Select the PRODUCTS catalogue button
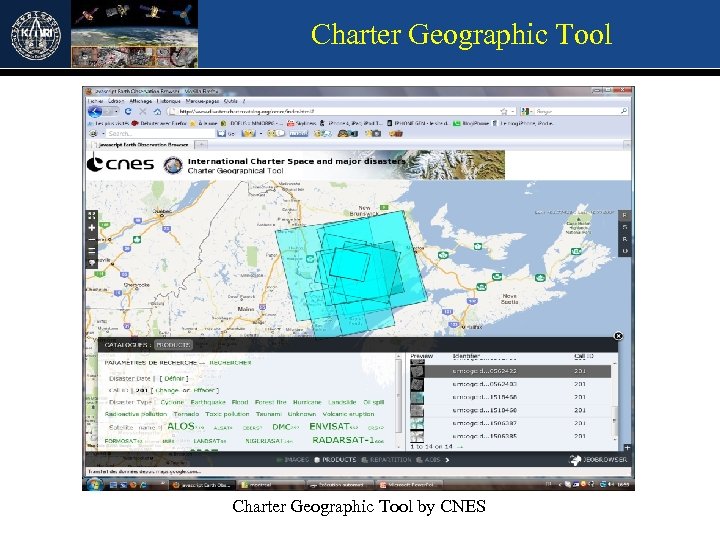The height and width of the screenshot is (540, 720). click(x=173, y=344)
